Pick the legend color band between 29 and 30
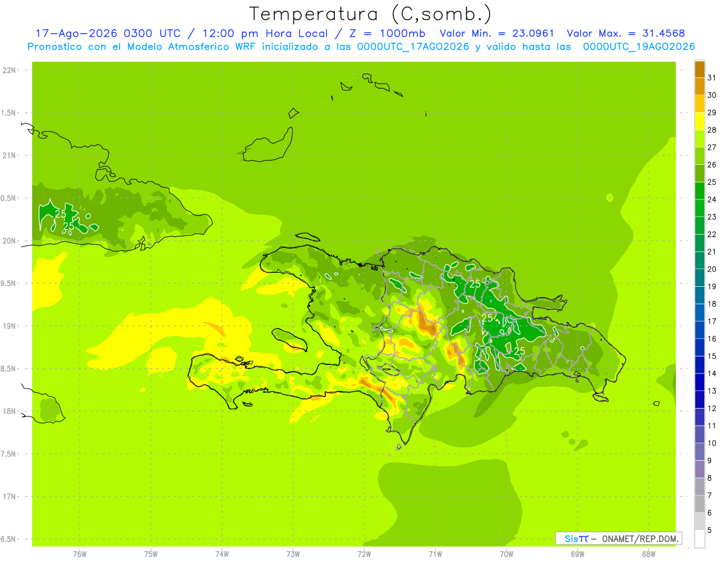Viewport: 728px width, 562px height. pyautogui.click(x=699, y=104)
